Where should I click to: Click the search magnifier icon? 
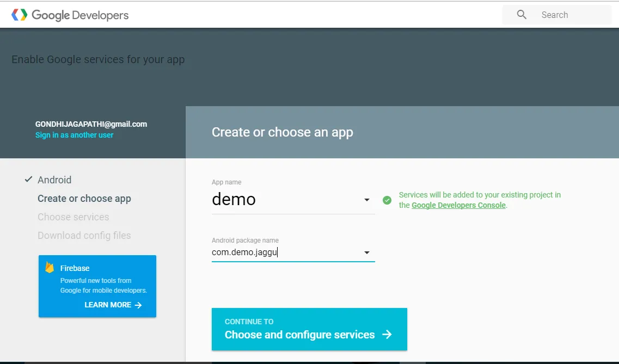(x=522, y=15)
